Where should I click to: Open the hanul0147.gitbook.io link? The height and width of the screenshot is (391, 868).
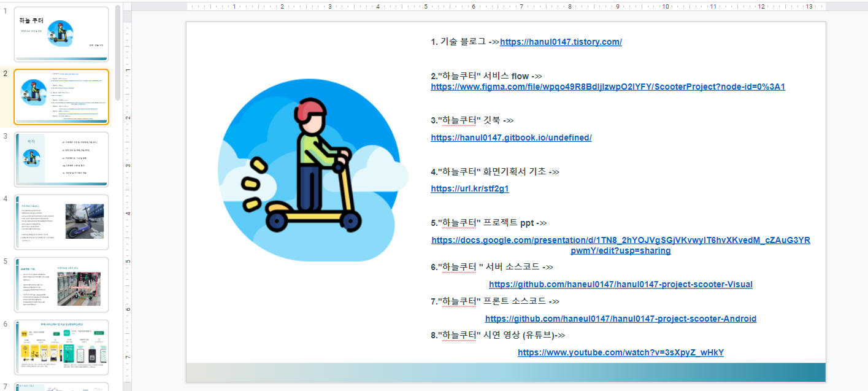[x=511, y=137]
